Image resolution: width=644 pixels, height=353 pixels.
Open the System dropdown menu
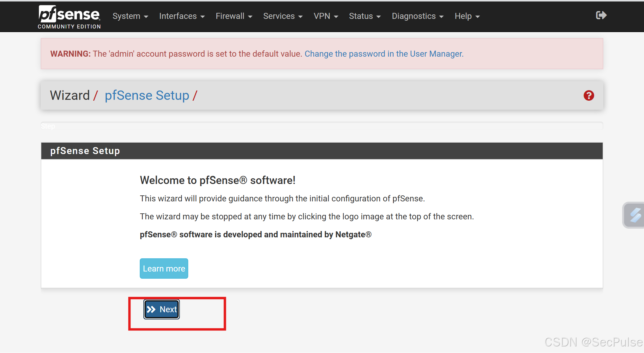tap(130, 16)
